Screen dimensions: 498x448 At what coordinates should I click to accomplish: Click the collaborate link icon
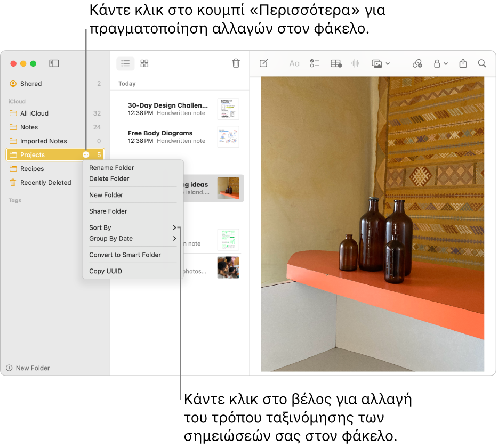pyautogui.click(x=417, y=63)
